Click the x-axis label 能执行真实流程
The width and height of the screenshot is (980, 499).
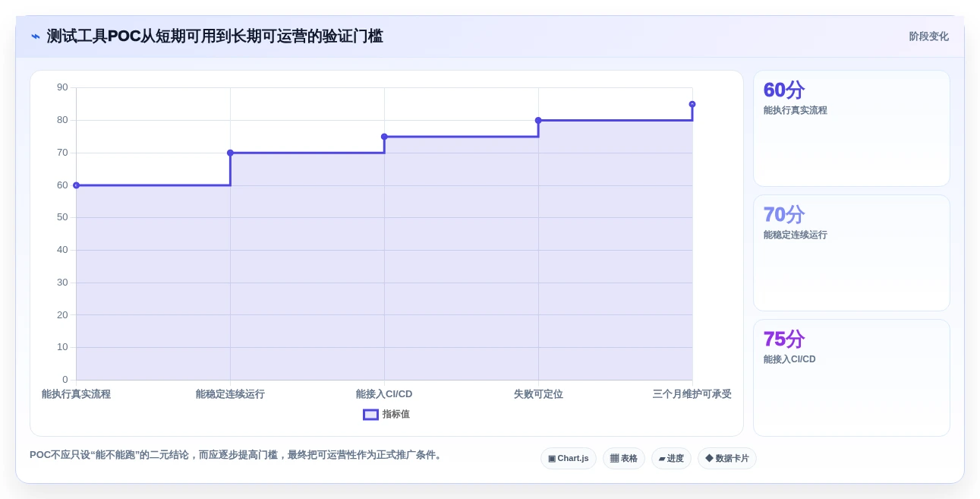coord(76,394)
